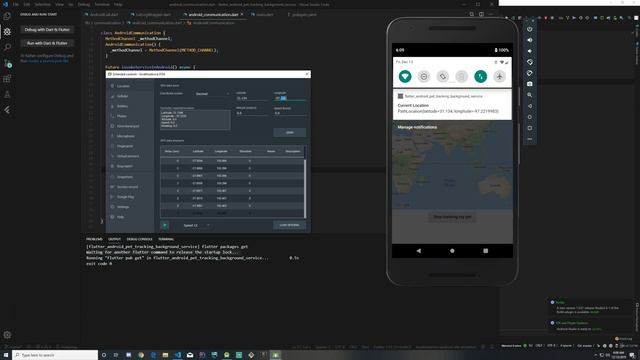Switch to the DEBUG CONSOLE panel tab

(x=139, y=239)
